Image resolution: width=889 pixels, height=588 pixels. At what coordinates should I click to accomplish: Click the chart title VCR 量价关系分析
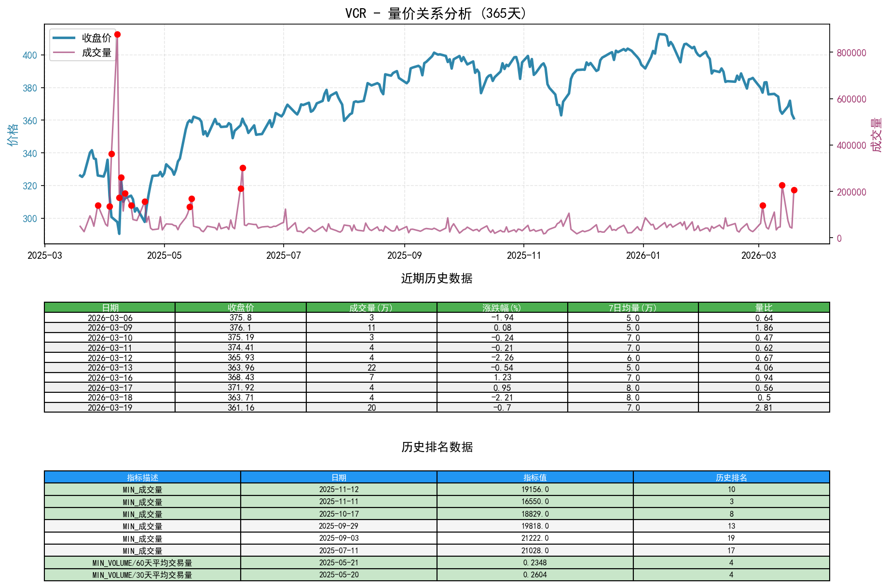[436, 13]
